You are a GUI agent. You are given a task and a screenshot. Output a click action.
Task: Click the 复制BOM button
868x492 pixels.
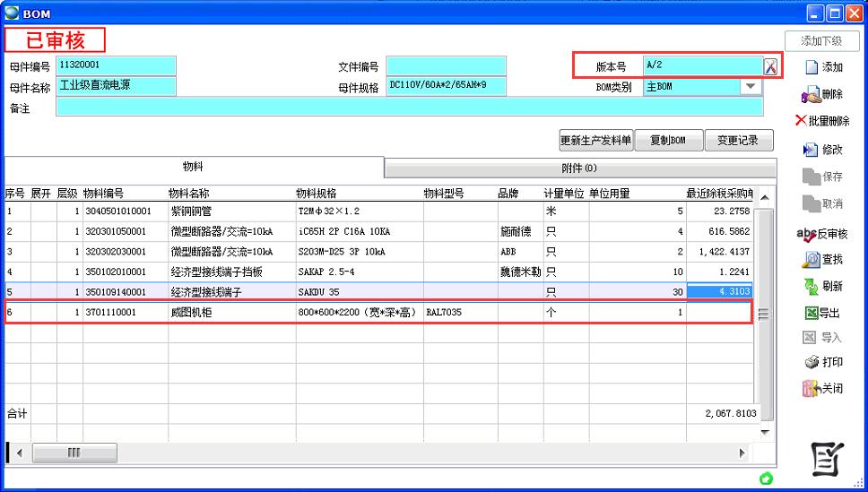[668, 141]
